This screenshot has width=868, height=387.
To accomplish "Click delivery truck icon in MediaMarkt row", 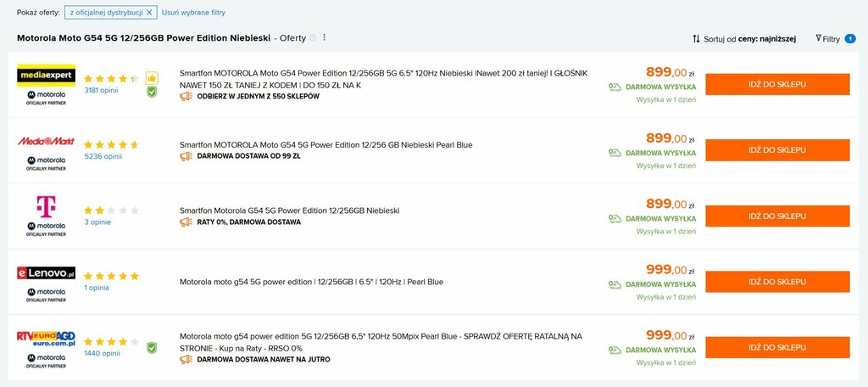I will point(615,153).
